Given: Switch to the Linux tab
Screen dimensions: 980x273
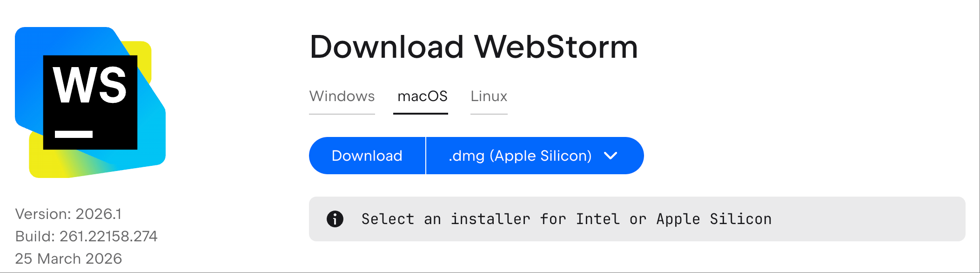Looking at the screenshot, I should pos(489,96).
